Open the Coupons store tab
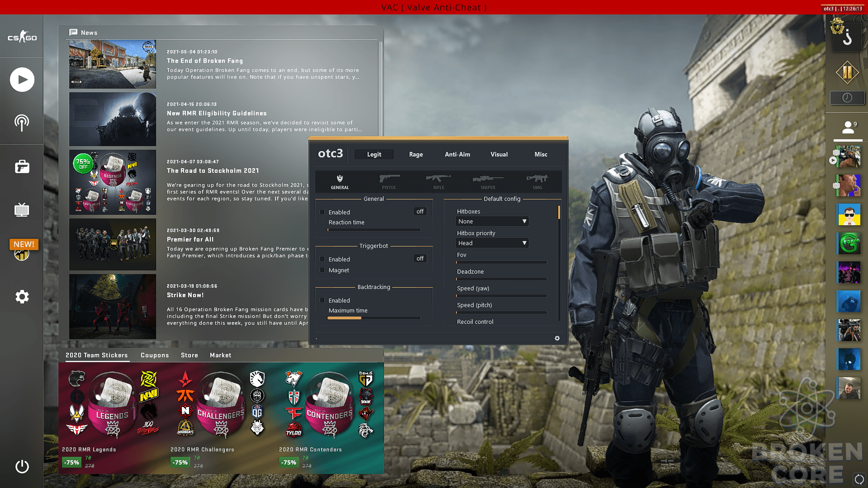Image resolution: width=868 pixels, height=488 pixels. [155, 355]
